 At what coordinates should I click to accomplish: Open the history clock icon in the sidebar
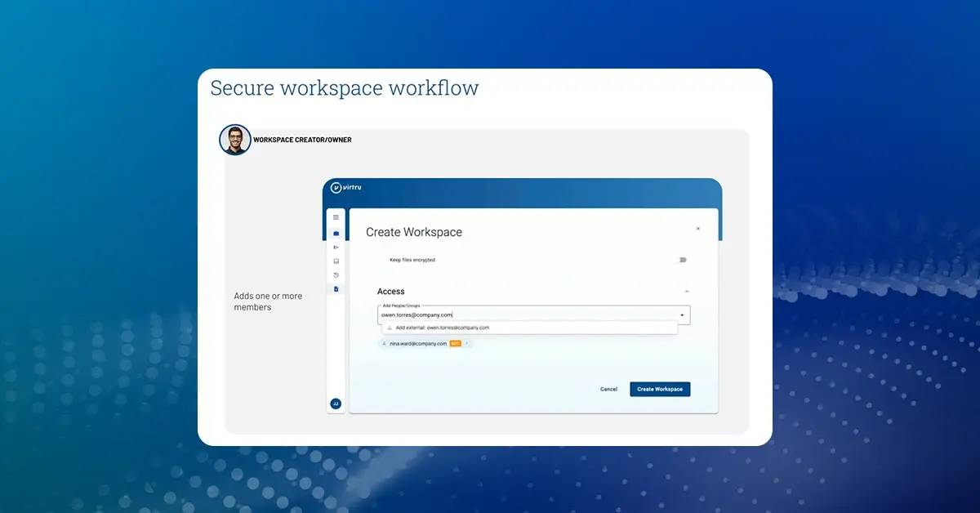pyautogui.click(x=336, y=274)
